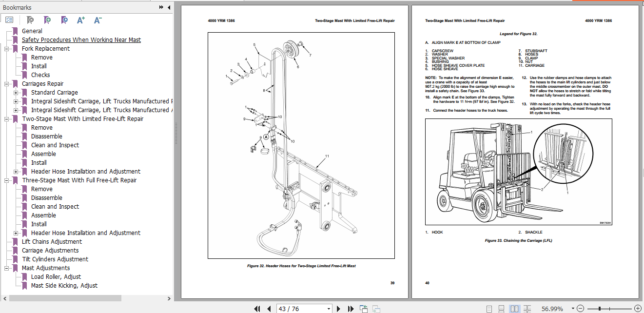The image size is (644, 313).
Task: Click the increase text size A+ icon
Action: [80, 20]
